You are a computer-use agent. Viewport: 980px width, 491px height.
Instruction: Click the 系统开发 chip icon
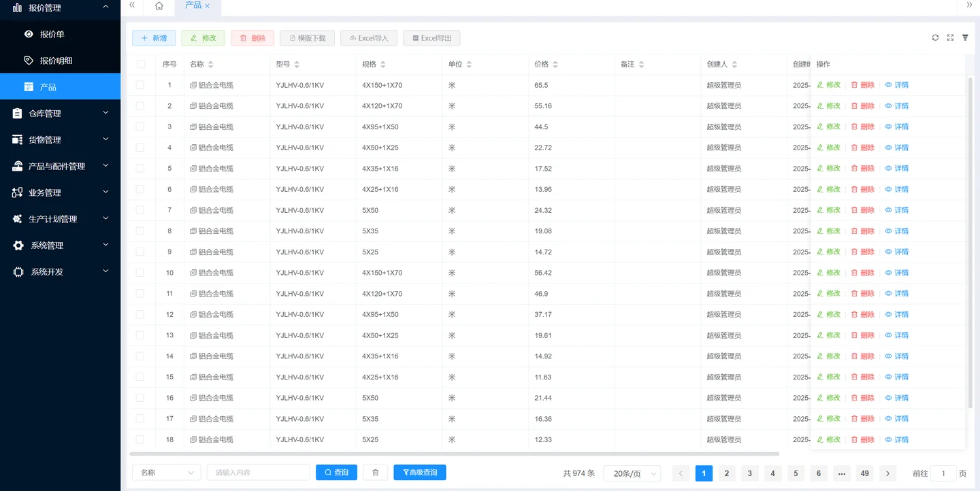(18, 272)
